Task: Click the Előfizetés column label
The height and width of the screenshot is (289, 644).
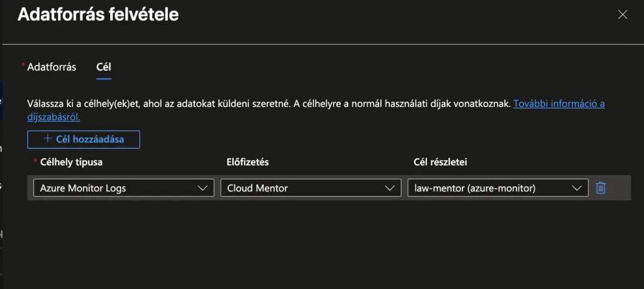Action: [x=247, y=162]
